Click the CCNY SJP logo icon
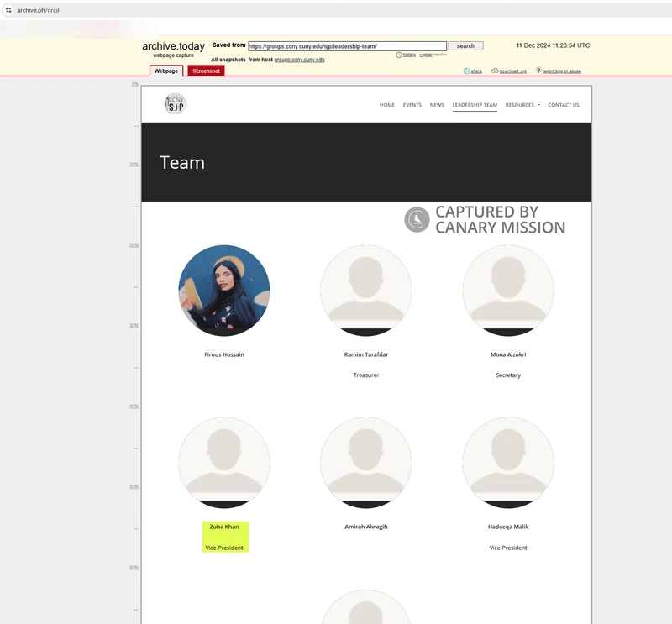This screenshot has width=672, height=624. [x=175, y=104]
